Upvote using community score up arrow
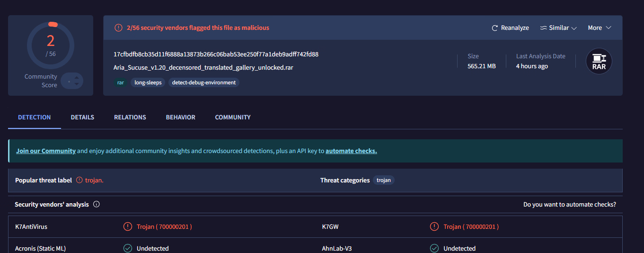The height and width of the screenshot is (253, 644). (x=76, y=77)
